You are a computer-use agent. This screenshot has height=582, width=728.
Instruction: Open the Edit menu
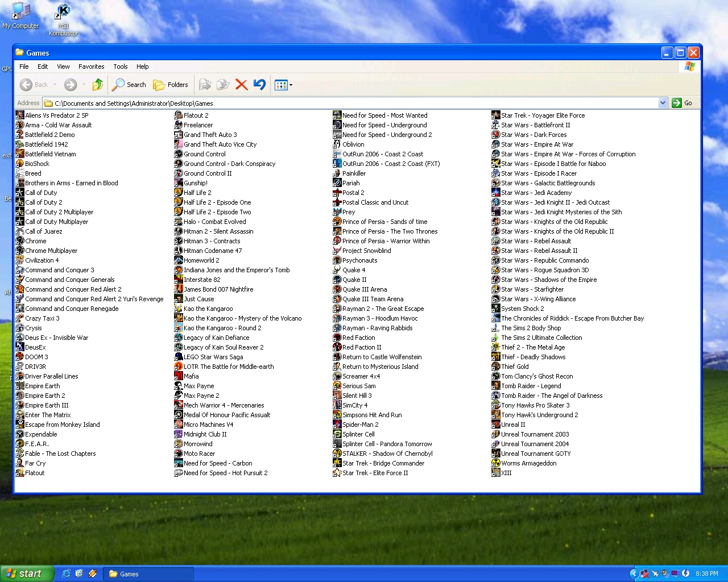(x=43, y=66)
